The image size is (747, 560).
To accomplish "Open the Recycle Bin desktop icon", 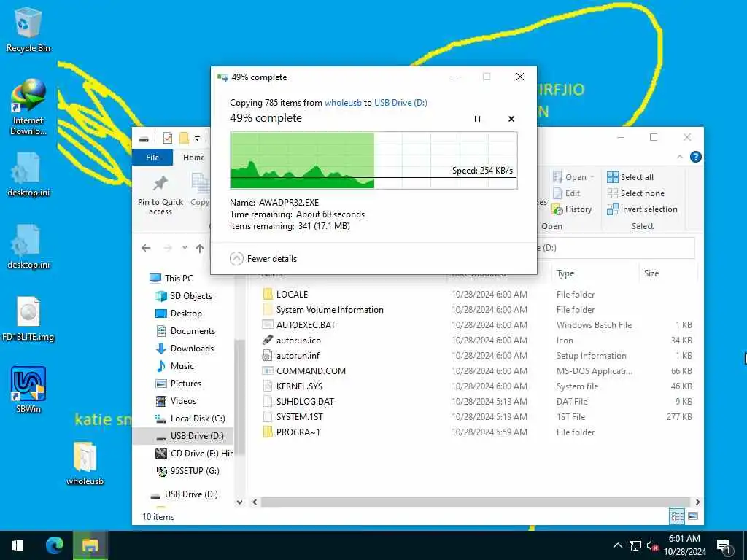I will 28,29.
